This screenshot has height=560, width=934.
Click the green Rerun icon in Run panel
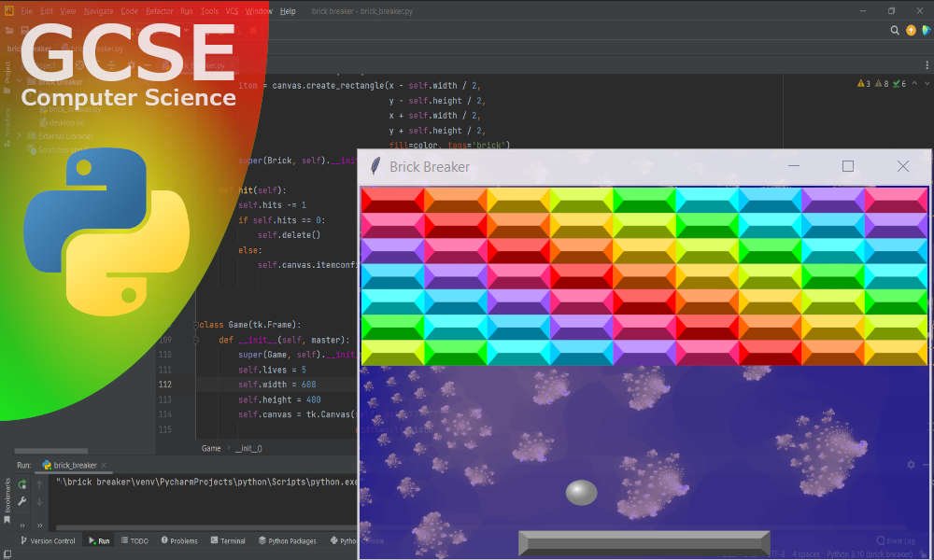22,484
